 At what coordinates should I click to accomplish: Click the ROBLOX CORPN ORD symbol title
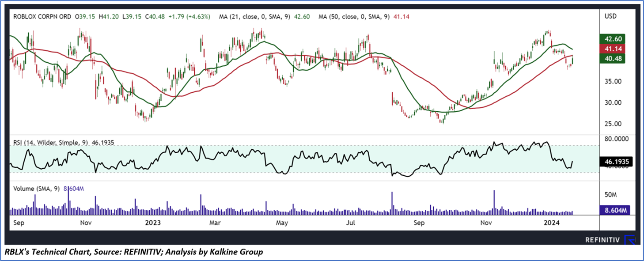[x=42, y=17]
